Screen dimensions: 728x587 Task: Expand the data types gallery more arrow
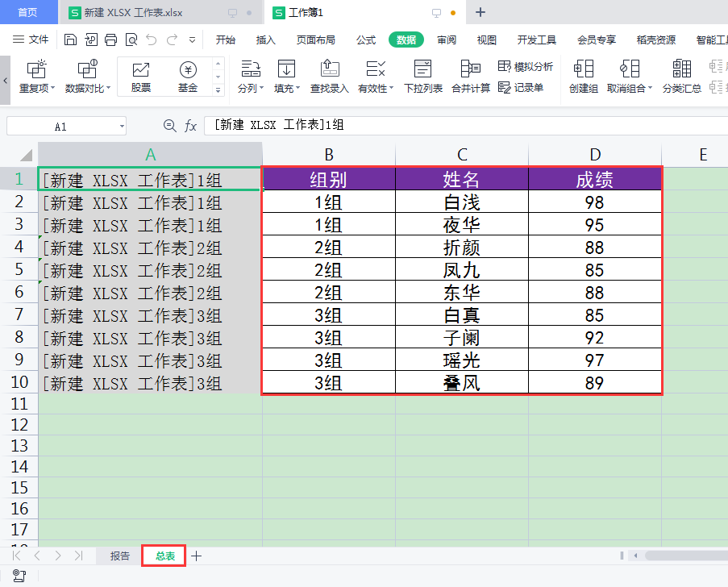coord(218,90)
